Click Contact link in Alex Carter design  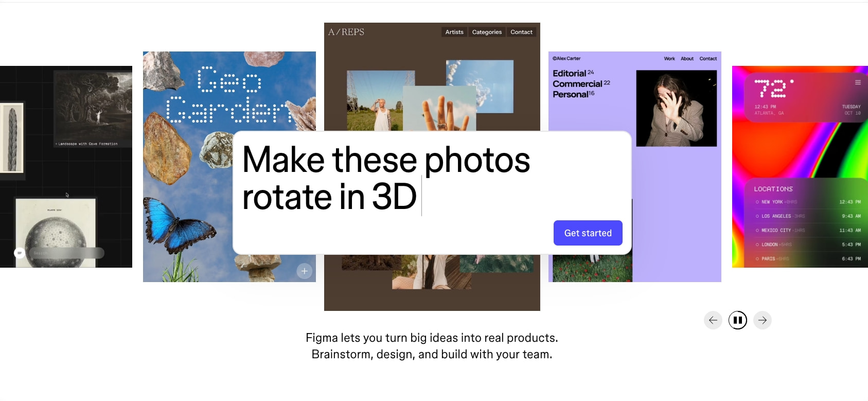(708, 59)
